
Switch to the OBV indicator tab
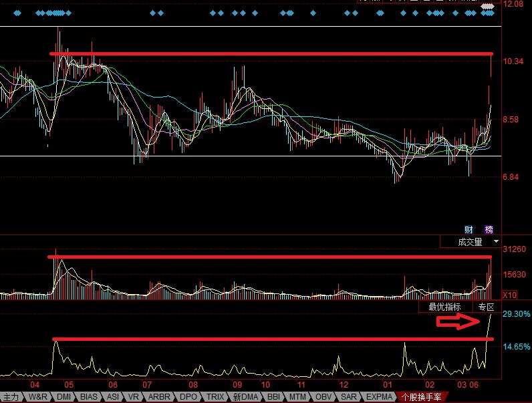coord(323,397)
